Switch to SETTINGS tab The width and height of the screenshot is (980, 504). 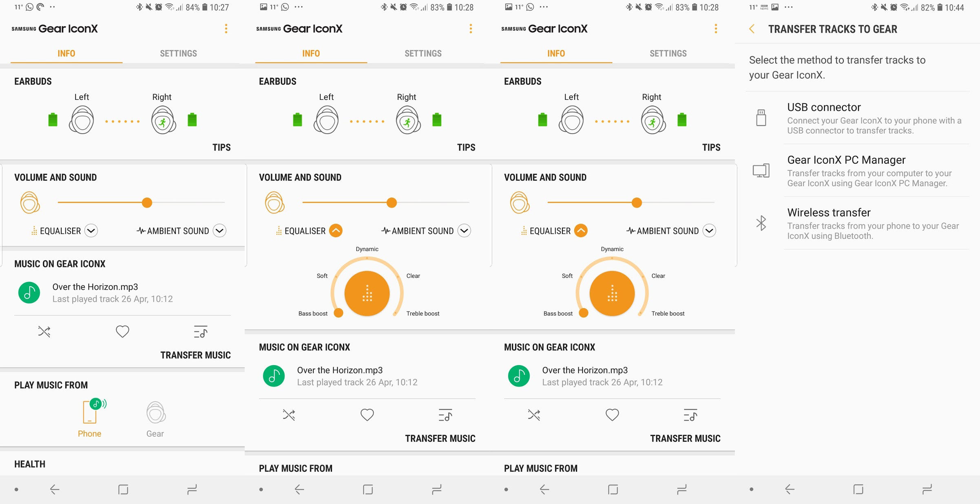point(179,53)
